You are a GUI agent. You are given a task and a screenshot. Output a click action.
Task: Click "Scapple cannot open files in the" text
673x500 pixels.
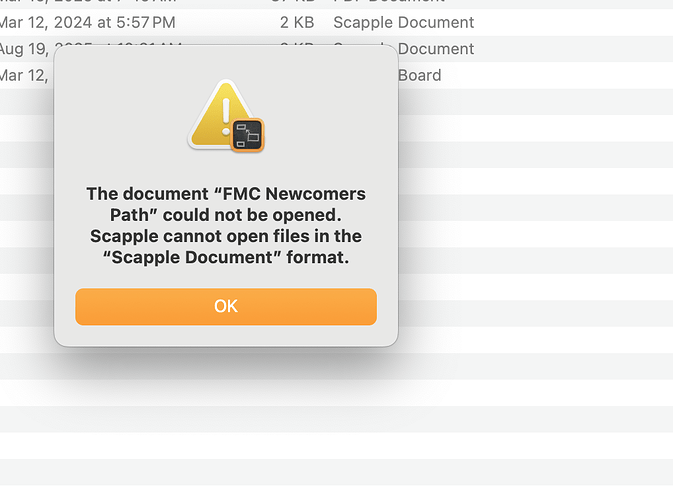(226, 237)
